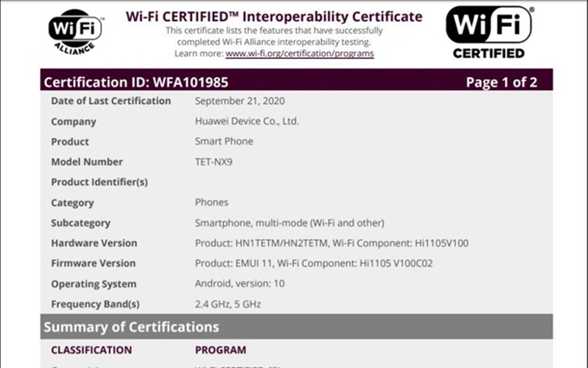Select the 'Phones' category value

[212, 203]
